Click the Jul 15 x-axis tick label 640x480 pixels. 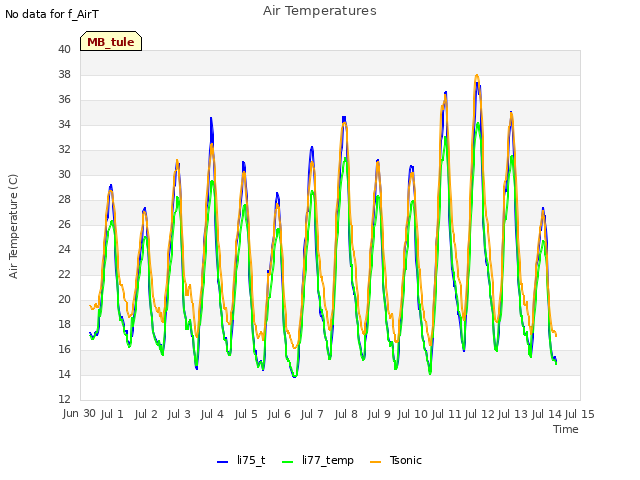point(580,414)
